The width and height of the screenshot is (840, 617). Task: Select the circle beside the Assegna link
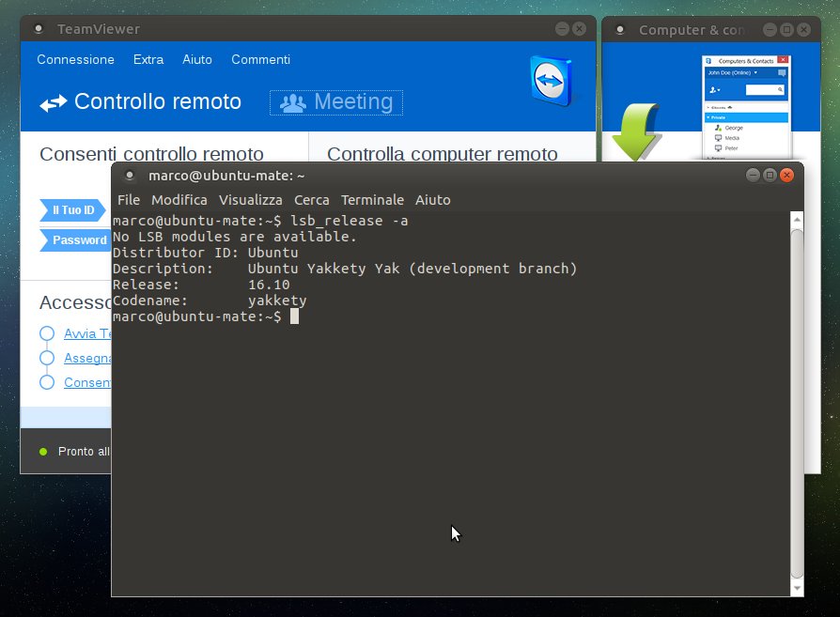pos(47,358)
